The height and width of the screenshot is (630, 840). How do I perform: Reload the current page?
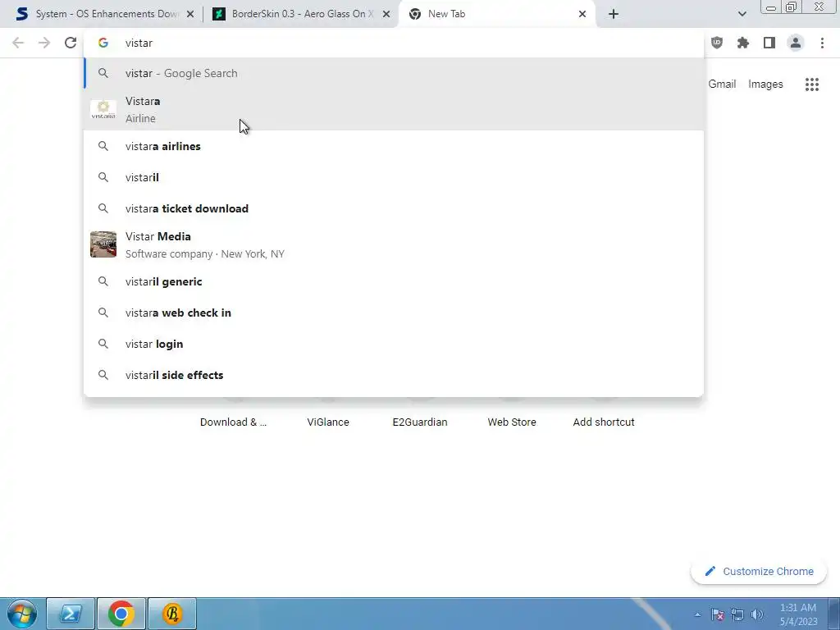[71, 43]
